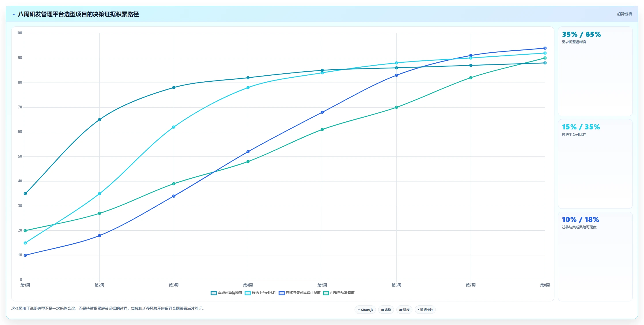The image size is (644, 325).
Task: Open the 15% / 35% 候选平台可比性 card
Action: (x=595, y=164)
